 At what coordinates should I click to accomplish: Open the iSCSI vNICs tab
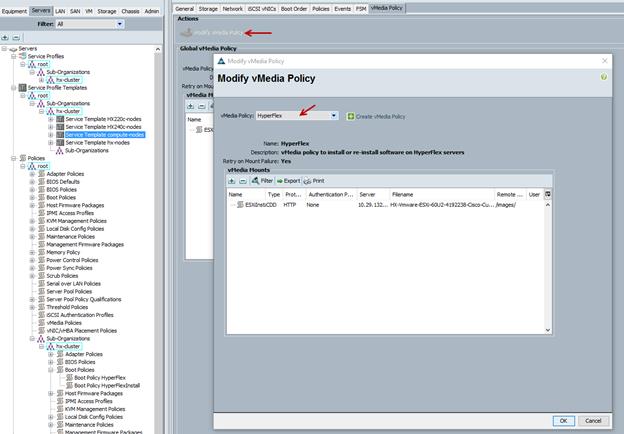(x=261, y=8)
